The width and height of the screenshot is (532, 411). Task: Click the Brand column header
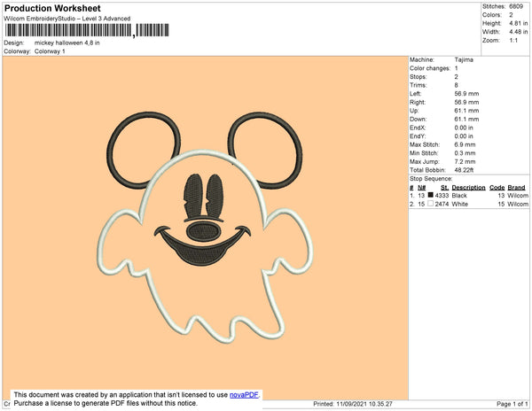coord(516,188)
